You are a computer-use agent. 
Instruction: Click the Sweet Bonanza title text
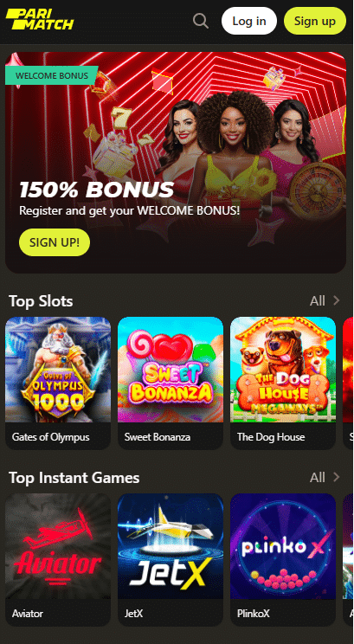(x=158, y=436)
